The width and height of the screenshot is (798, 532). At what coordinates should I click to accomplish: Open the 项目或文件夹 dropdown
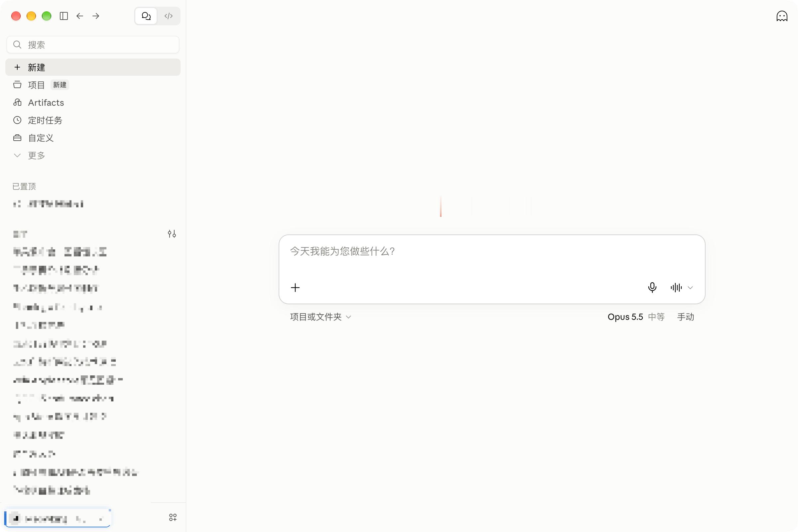[x=321, y=317]
